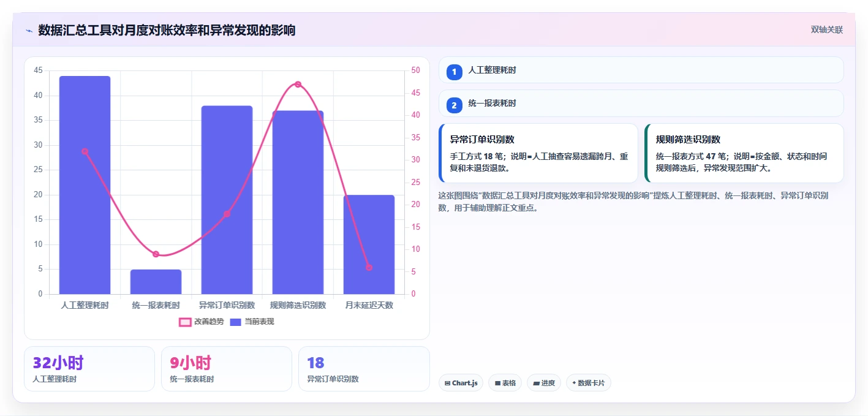Click the lightning icon beside the title
Viewport: 868px width, 416px height.
29,31
